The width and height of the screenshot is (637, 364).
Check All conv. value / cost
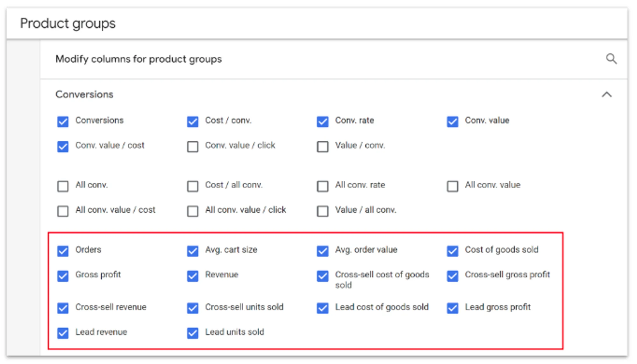(63, 211)
